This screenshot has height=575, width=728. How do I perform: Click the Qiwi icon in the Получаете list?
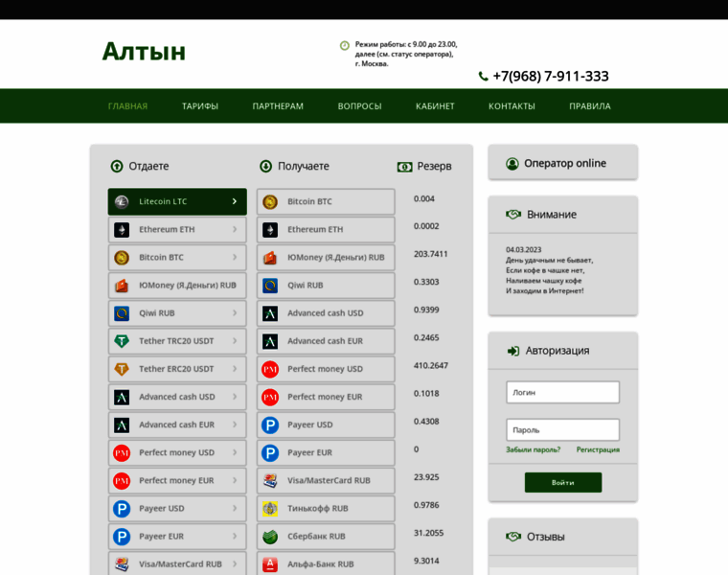[x=270, y=286]
